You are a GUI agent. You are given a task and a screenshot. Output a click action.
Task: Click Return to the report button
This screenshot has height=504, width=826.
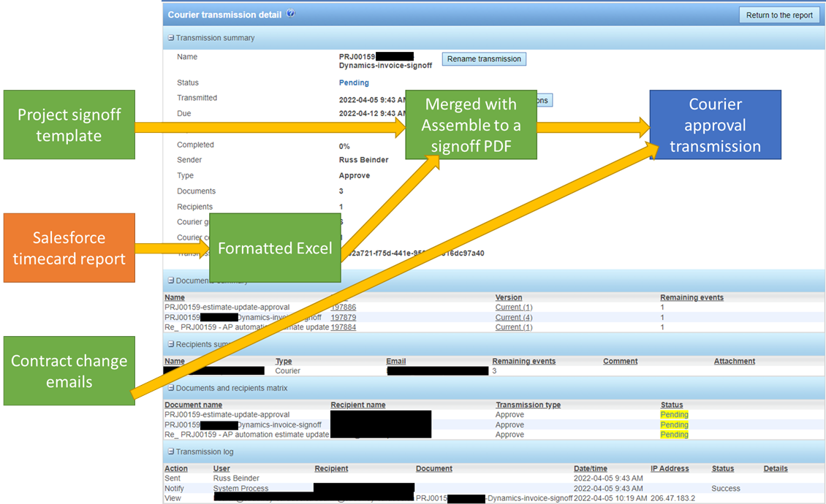click(778, 15)
